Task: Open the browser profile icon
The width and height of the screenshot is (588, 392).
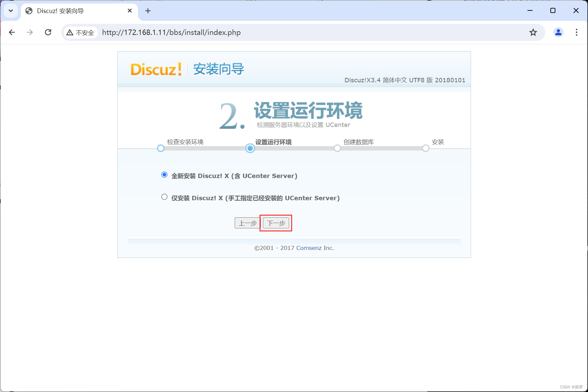Action: [x=558, y=32]
